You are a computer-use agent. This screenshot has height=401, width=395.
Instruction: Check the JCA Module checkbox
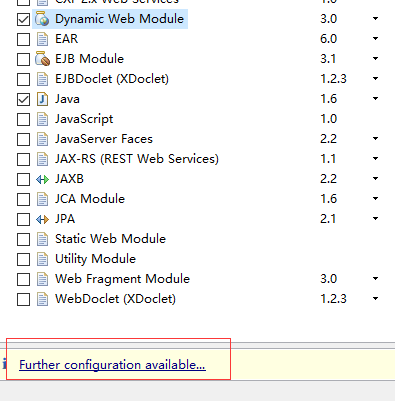[x=23, y=199]
